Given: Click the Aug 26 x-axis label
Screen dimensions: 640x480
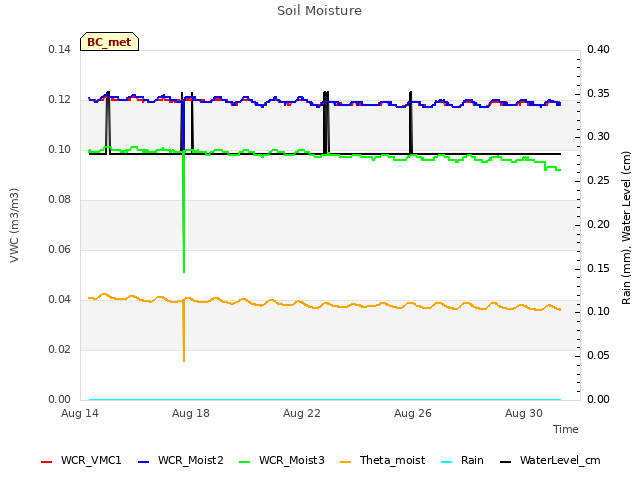Looking at the screenshot, I should coord(413,413).
